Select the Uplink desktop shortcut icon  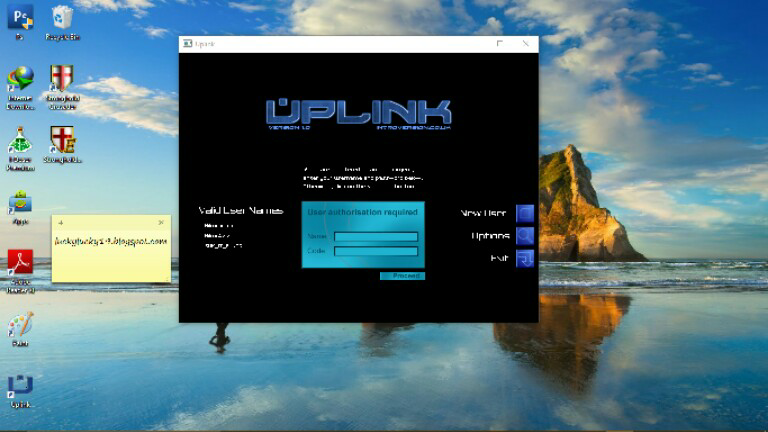pyautogui.click(x=20, y=391)
